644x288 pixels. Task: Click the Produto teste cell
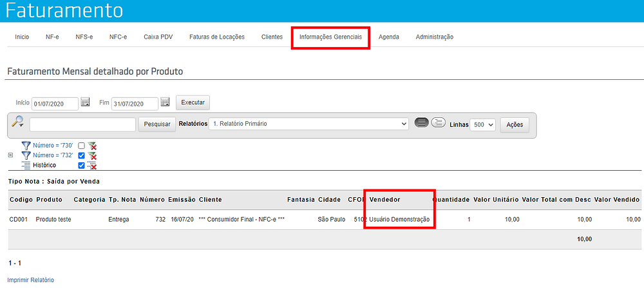click(x=53, y=220)
